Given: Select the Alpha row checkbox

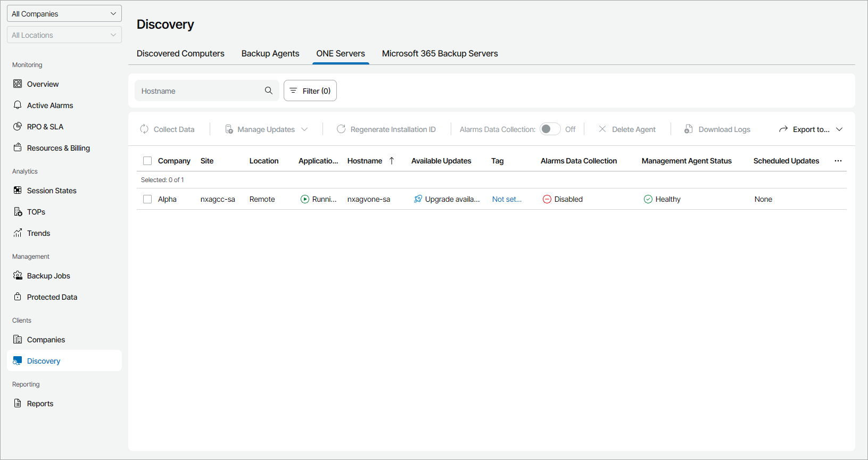Looking at the screenshot, I should 147,199.
